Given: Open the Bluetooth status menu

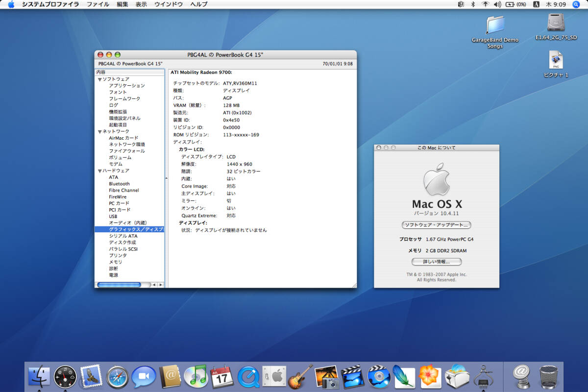Looking at the screenshot, I should [x=473, y=4].
